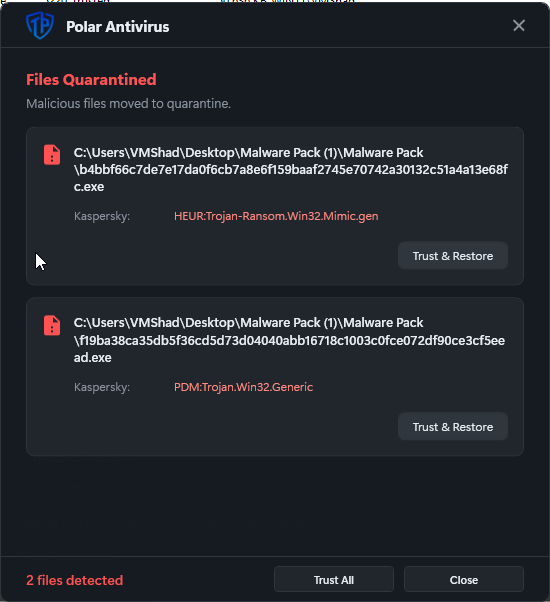Image resolution: width=550 pixels, height=602 pixels.
Task: Click the red file icon for b4bbf66c file
Action: pyautogui.click(x=52, y=155)
